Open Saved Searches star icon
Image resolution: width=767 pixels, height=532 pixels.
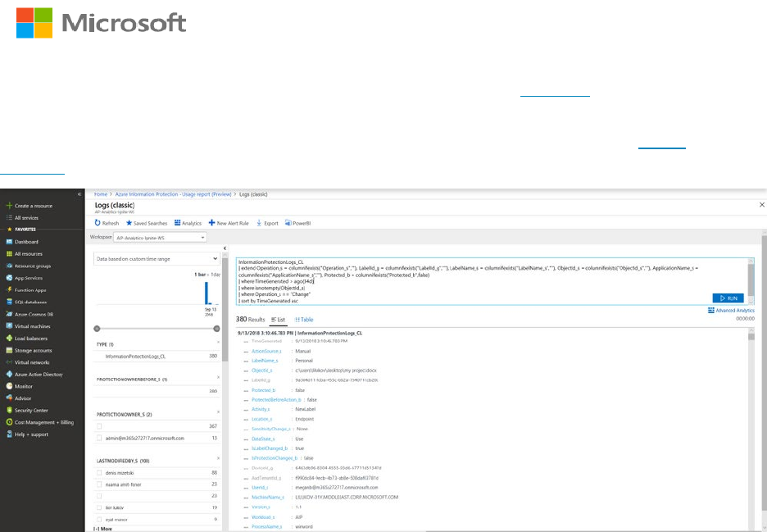pyautogui.click(x=129, y=223)
